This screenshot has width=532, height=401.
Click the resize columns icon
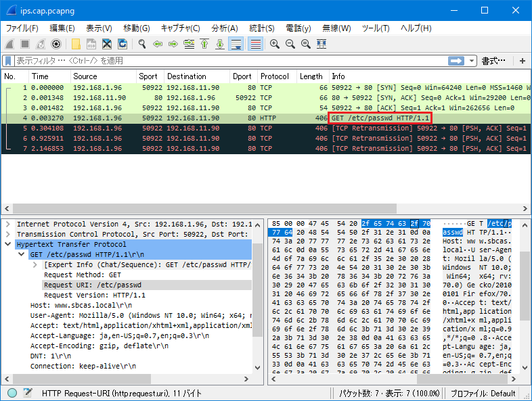322,44
